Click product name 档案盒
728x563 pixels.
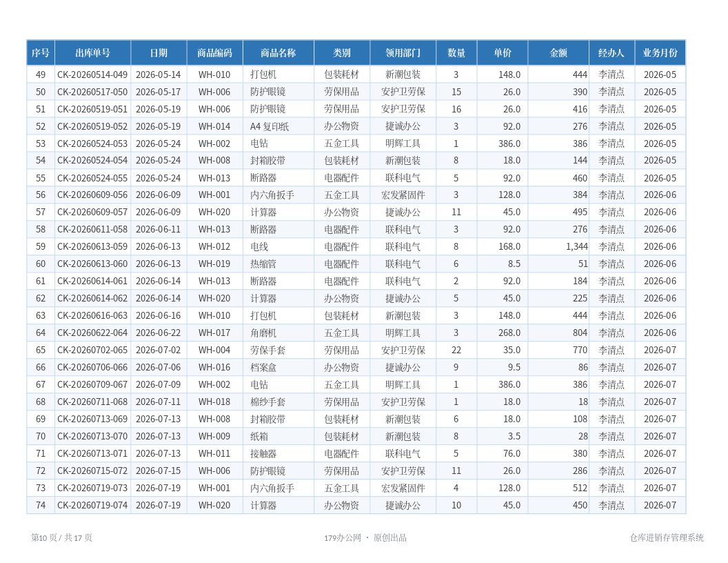point(263,368)
